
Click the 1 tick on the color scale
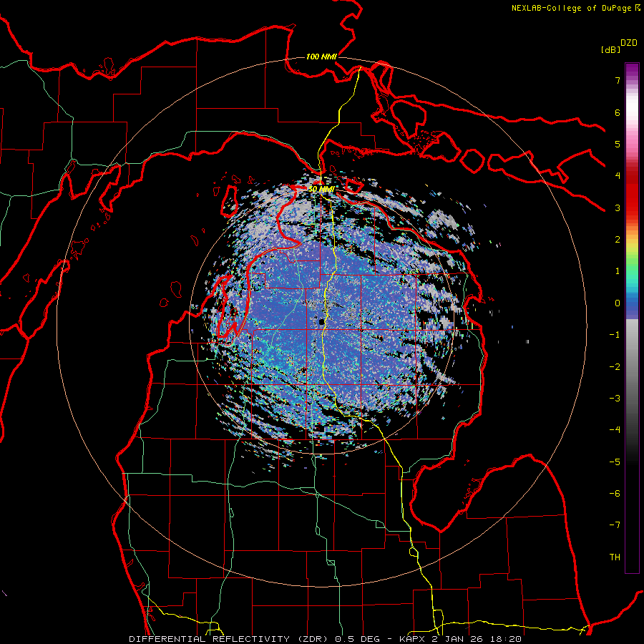[618, 271]
